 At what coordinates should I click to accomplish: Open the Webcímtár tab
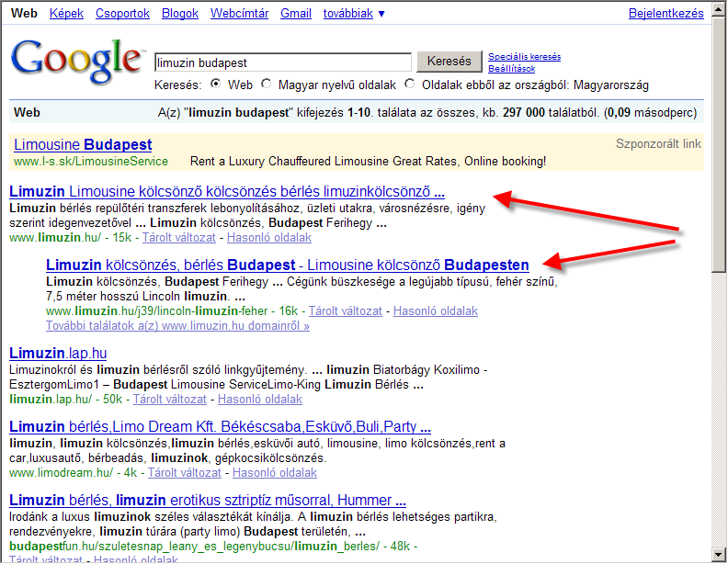pos(240,14)
